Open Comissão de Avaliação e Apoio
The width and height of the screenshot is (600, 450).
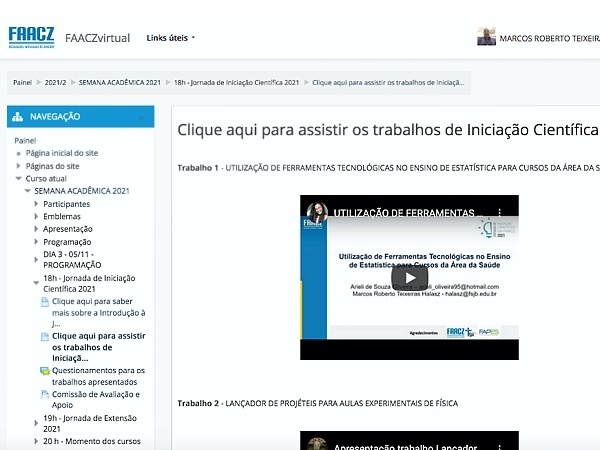pyautogui.click(x=96, y=399)
